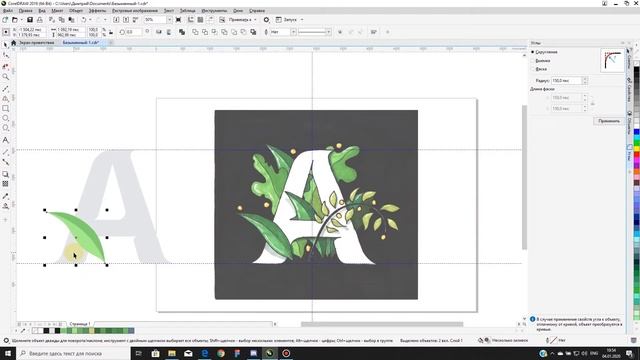Open the Растровые изображения menu
Image resolution: width=640 pixels, height=360 pixels.
tap(135, 11)
